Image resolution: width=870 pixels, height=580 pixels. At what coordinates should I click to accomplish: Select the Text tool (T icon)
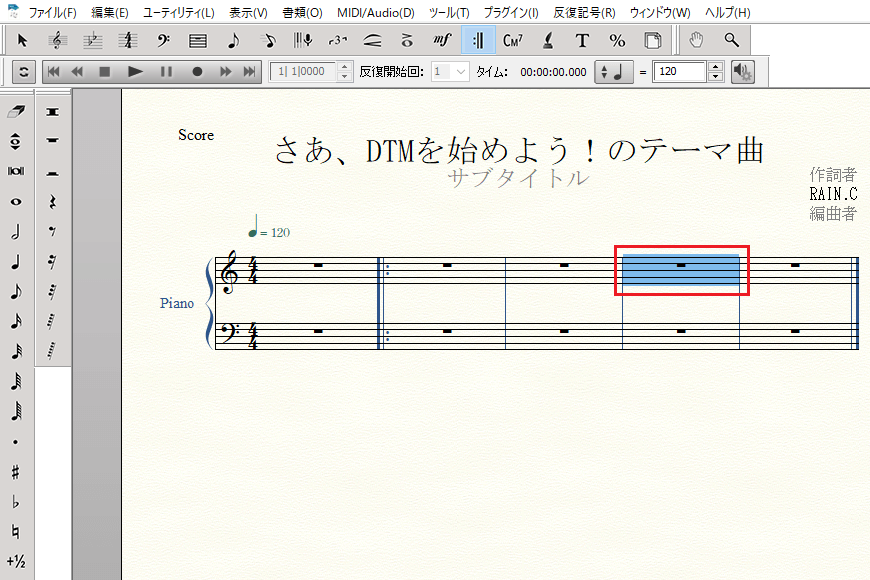tap(583, 41)
